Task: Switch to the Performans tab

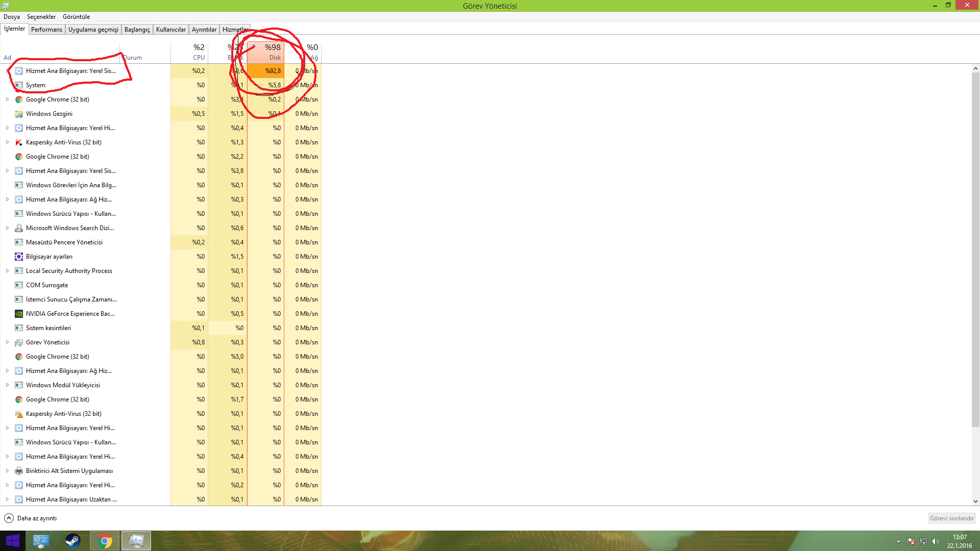Action: tap(46, 30)
